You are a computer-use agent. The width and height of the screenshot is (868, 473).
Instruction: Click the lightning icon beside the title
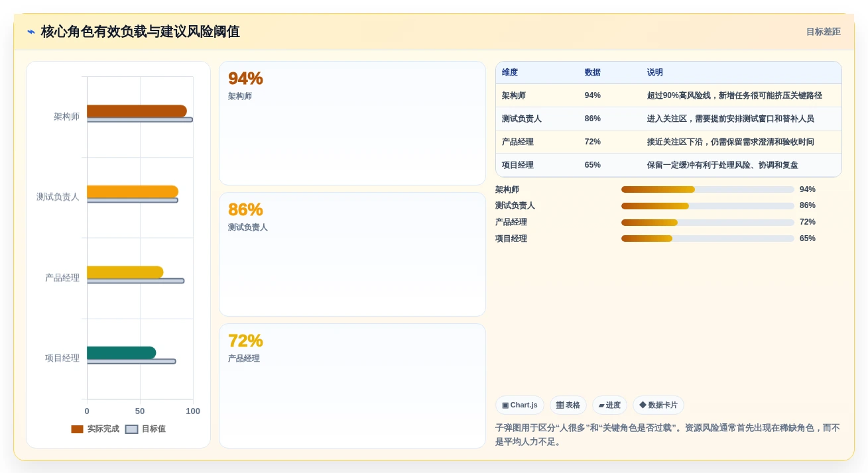tap(31, 32)
